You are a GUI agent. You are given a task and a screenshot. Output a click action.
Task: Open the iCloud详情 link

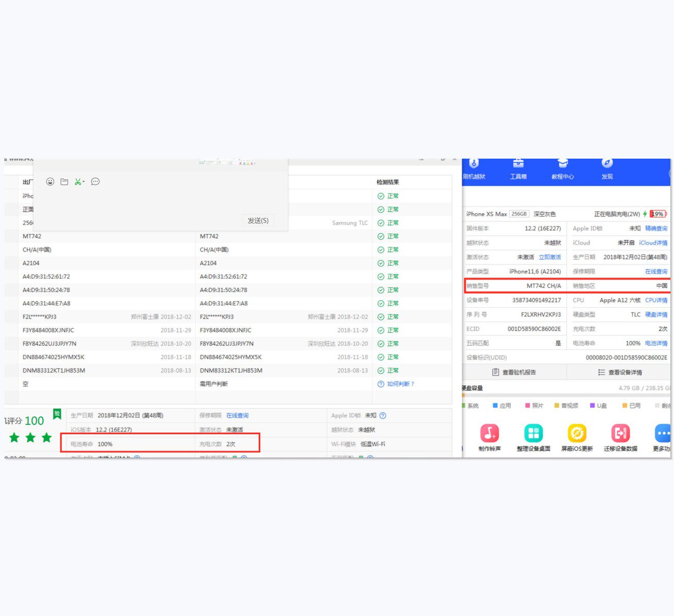653,243
